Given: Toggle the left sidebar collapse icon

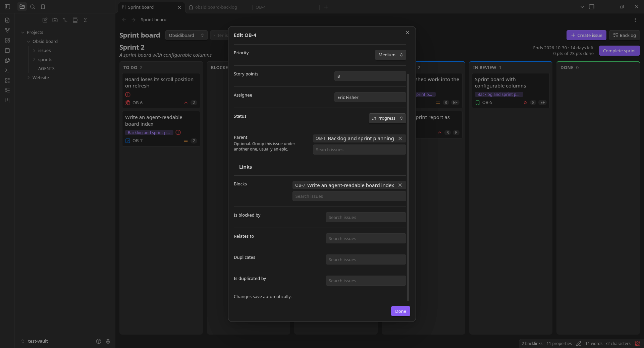Looking at the screenshot, I should [7, 7].
